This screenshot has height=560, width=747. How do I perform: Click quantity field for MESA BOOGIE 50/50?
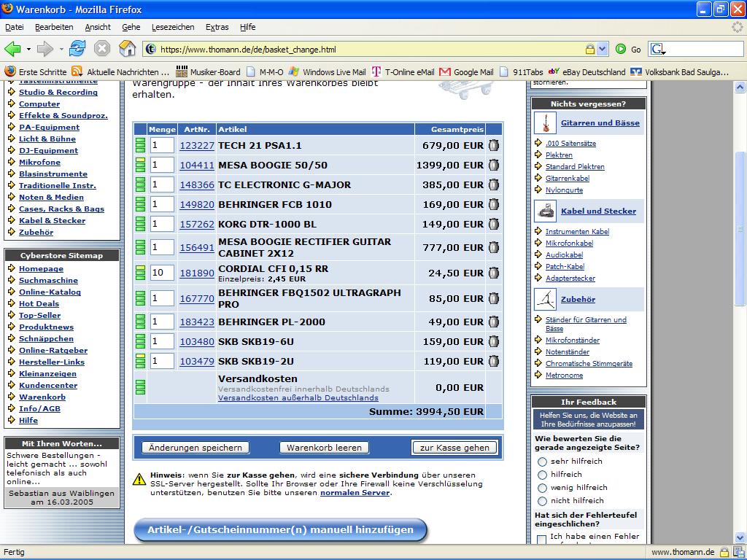(x=162, y=165)
